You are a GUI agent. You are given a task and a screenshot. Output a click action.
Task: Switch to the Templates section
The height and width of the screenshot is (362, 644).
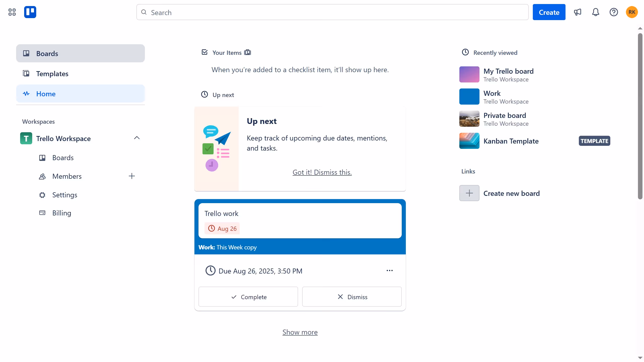[x=52, y=73]
